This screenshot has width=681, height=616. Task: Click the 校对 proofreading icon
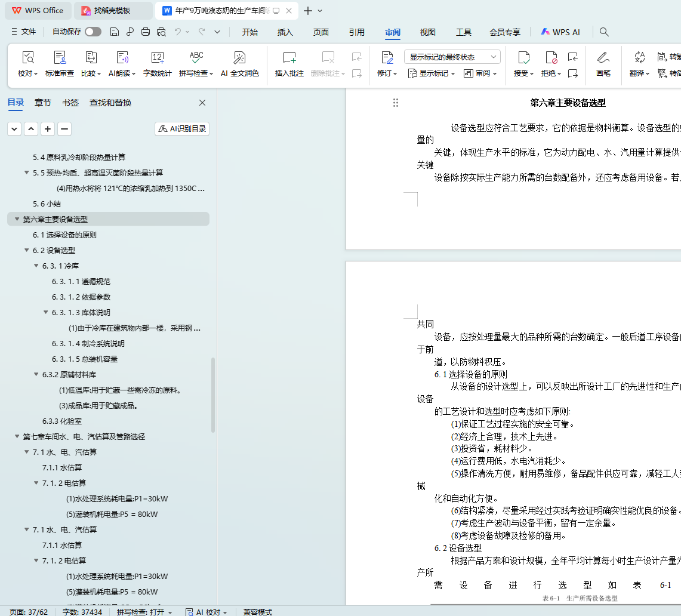[27, 58]
